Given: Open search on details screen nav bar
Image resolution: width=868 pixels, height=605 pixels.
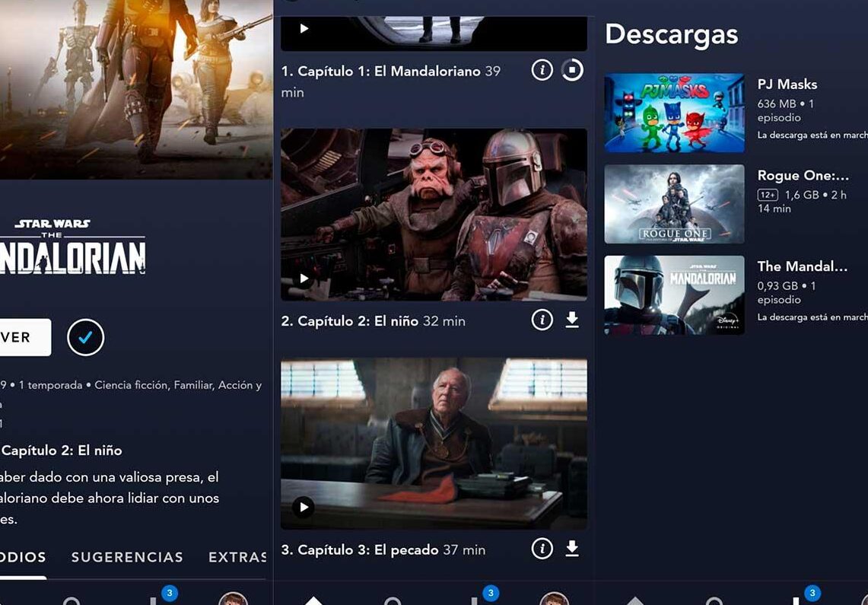Looking at the screenshot, I should click(72, 600).
